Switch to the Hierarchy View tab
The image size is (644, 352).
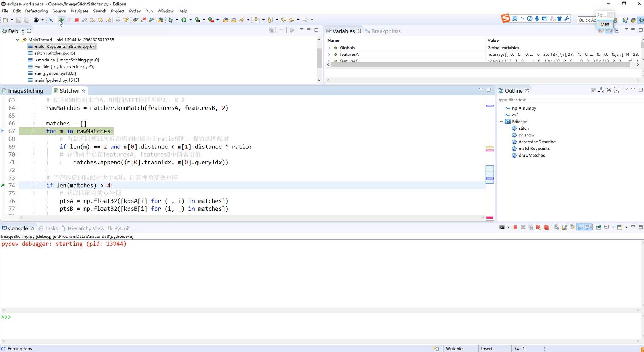tap(83, 228)
